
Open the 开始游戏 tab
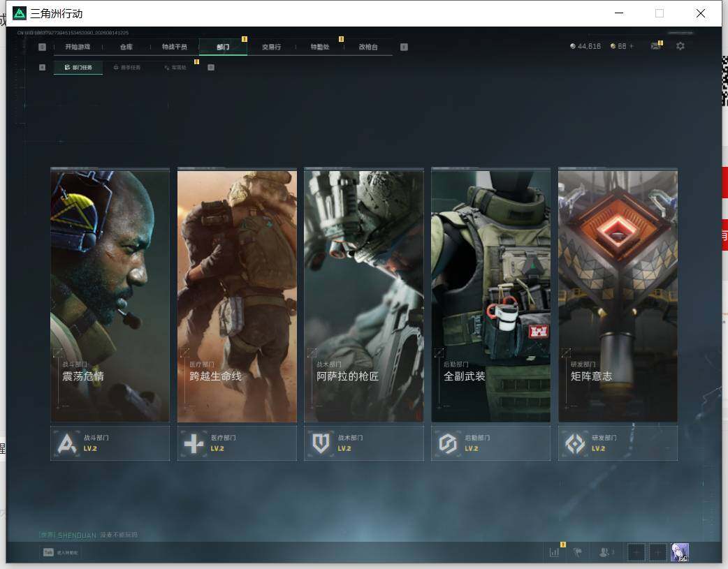coord(78,47)
